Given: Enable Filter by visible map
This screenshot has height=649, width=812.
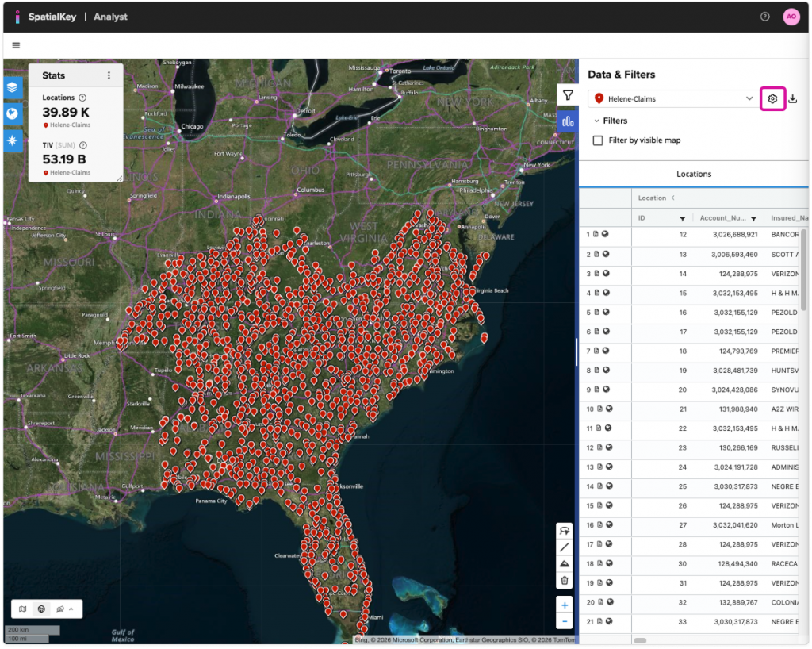Looking at the screenshot, I should (597, 140).
